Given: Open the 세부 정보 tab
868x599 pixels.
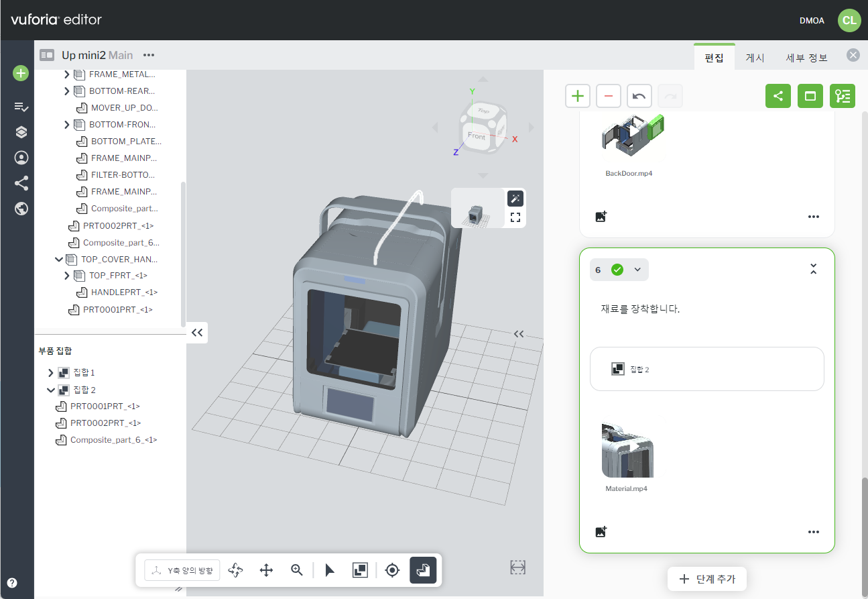Looking at the screenshot, I should point(806,58).
